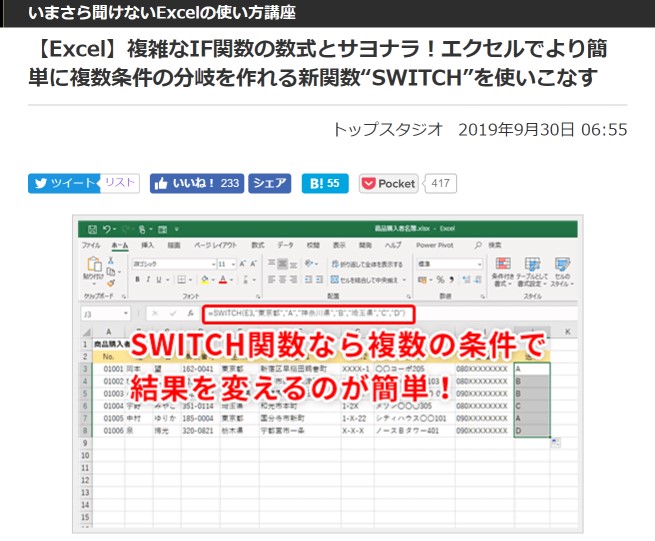The image size is (655, 541).
Task: Click the Format Painter brush icon
Action: click(x=111, y=283)
